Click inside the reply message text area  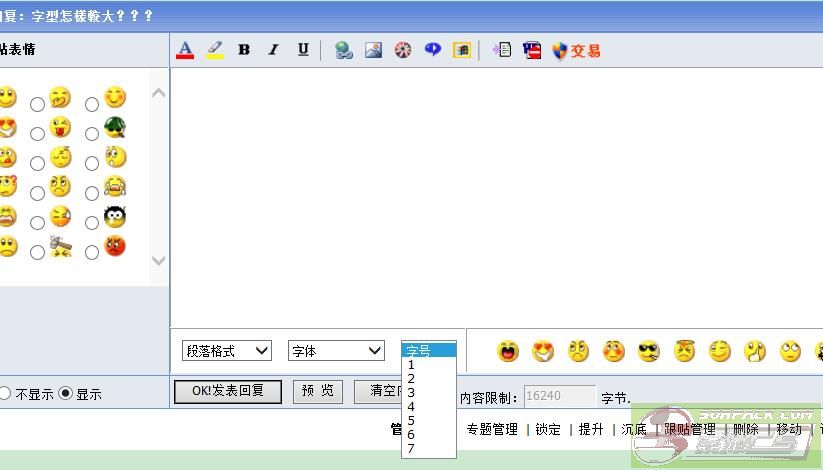point(496,190)
